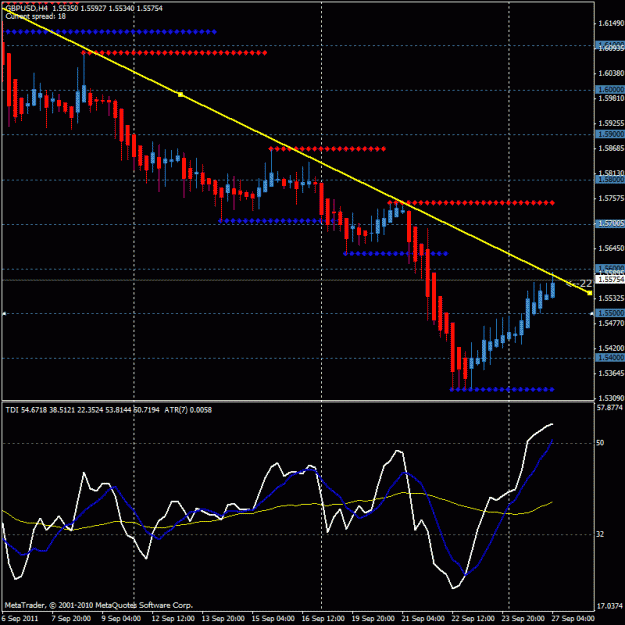The height and width of the screenshot is (625, 625).
Task: Click the 'ATR(7) 0.0058' indicator label
Action: pos(188,410)
